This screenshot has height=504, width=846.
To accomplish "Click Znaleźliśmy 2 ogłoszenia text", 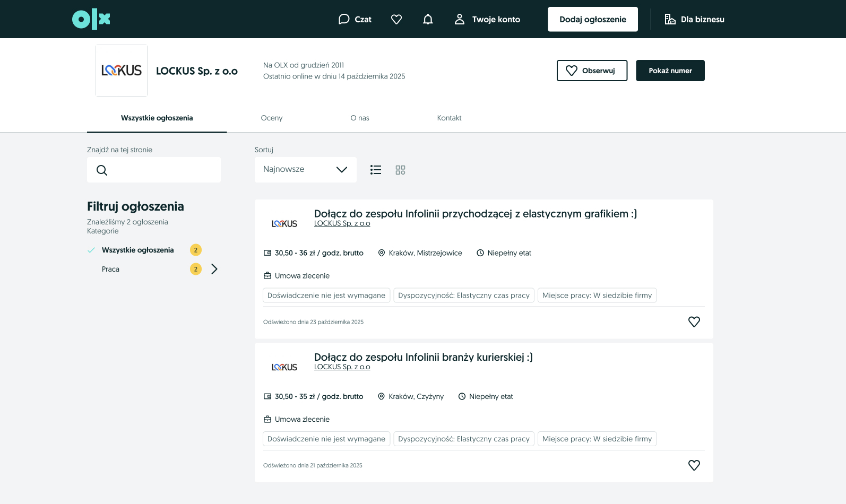I will pyautogui.click(x=127, y=222).
